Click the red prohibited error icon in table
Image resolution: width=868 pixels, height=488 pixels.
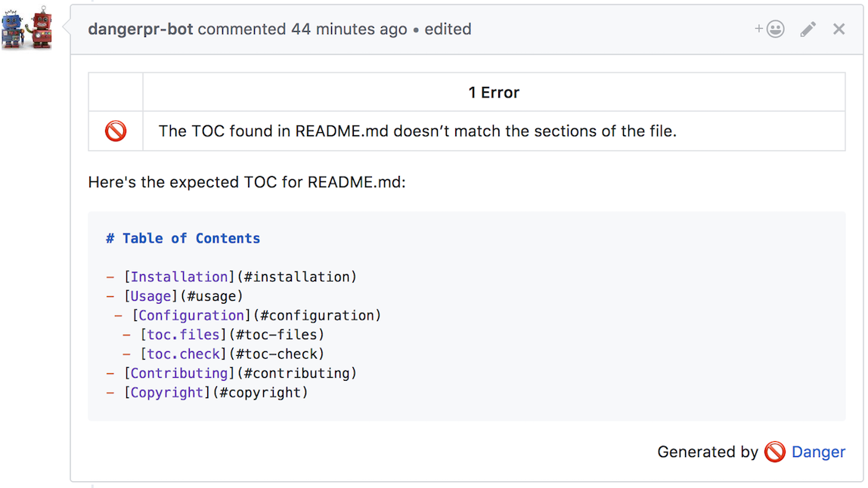tap(116, 131)
